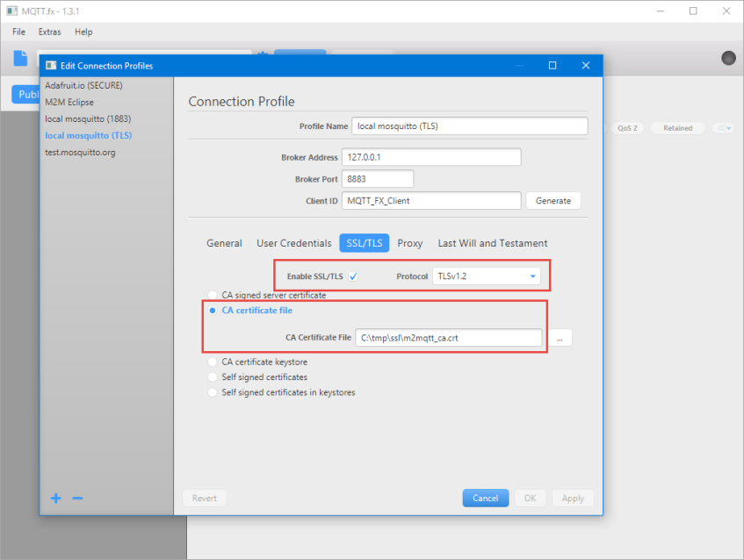
Task: Add a new connection profile with plus icon
Action: click(55, 498)
